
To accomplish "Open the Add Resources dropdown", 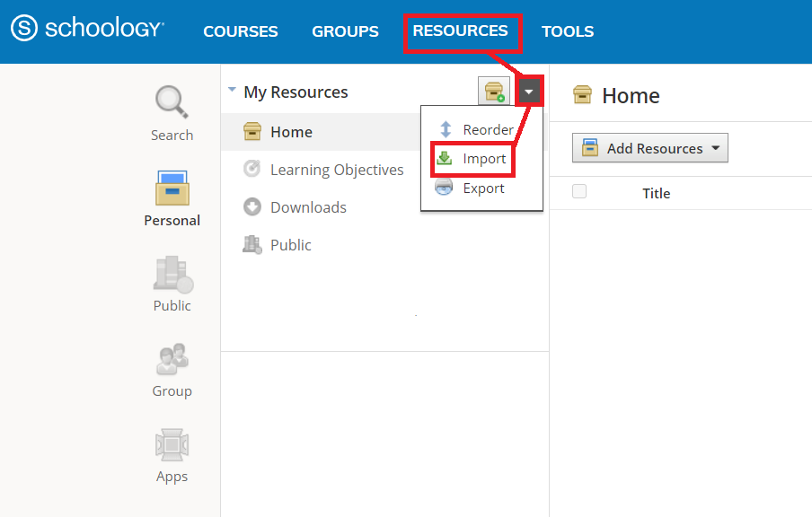I will (650, 148).
